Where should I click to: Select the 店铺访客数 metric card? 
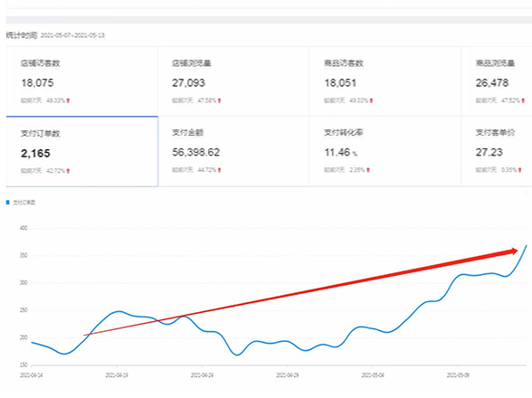tap(82, 81)
